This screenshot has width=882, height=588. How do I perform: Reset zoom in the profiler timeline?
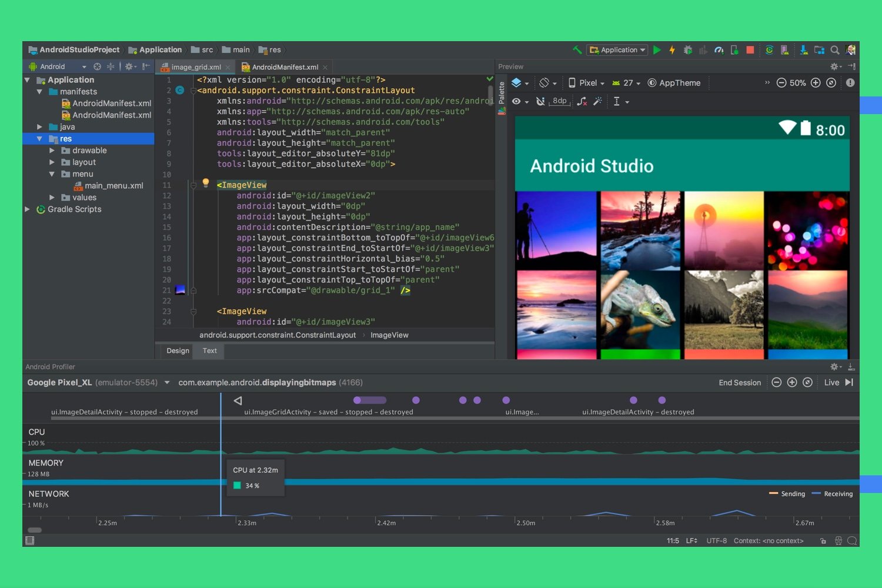[808, 382]
